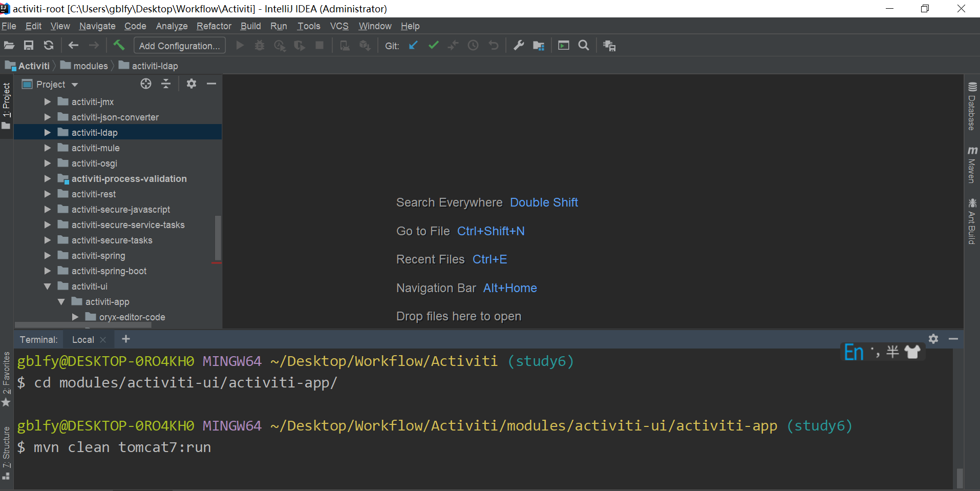Locate current file with crosshair icon
The image size is (980, 491).
(x=146, y=84)
